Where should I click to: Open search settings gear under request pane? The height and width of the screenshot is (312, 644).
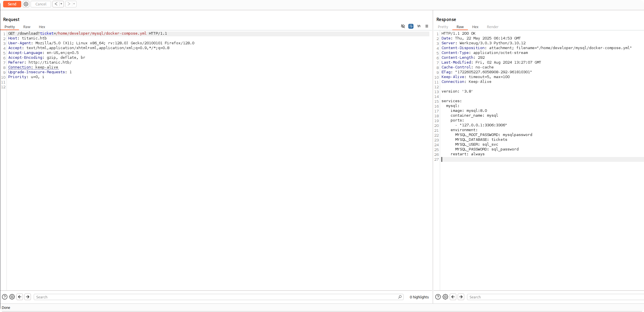click(x=12, y=297)
